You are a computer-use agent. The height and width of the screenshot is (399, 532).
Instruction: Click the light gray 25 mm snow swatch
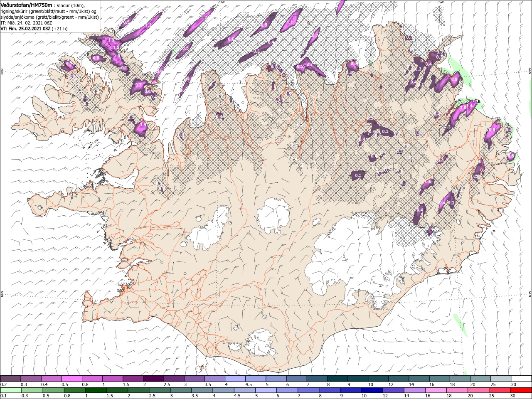501,379
